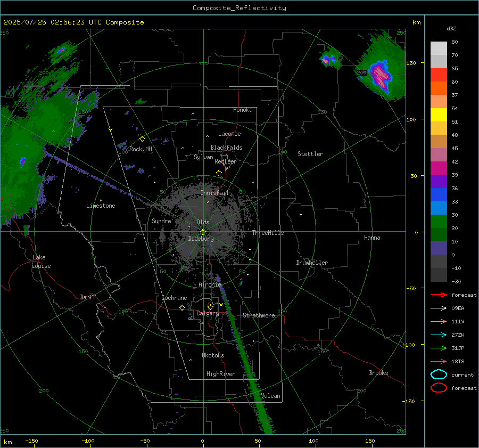The width and height of the screenshot is (479, 448).
Task: Click the Lacombe label
Action: (229, 134)
